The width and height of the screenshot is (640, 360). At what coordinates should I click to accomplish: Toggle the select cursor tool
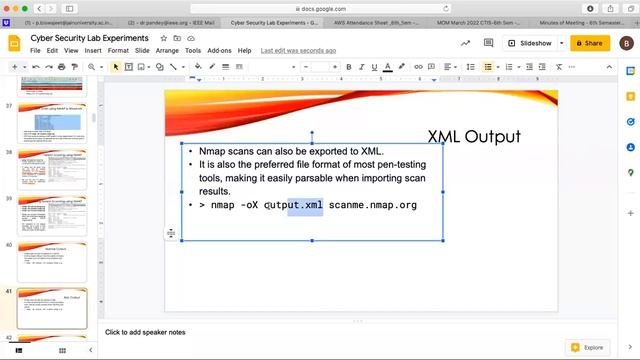coord(116,67)
